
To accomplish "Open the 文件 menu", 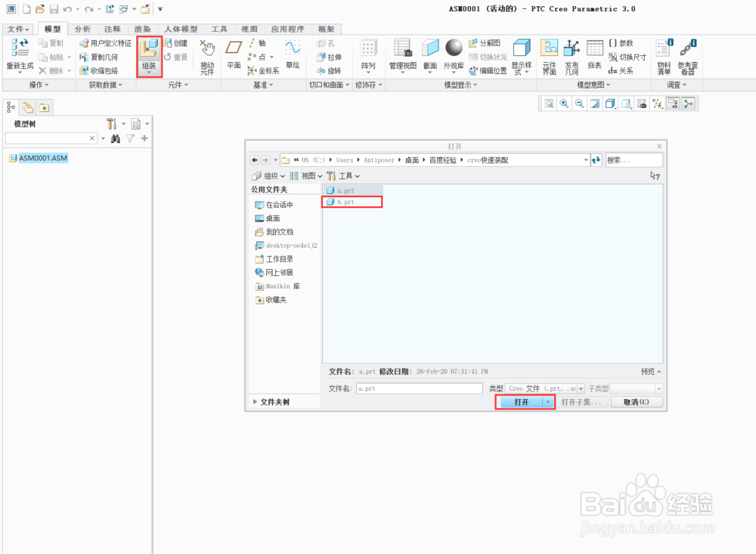I will tap(18, 29).
